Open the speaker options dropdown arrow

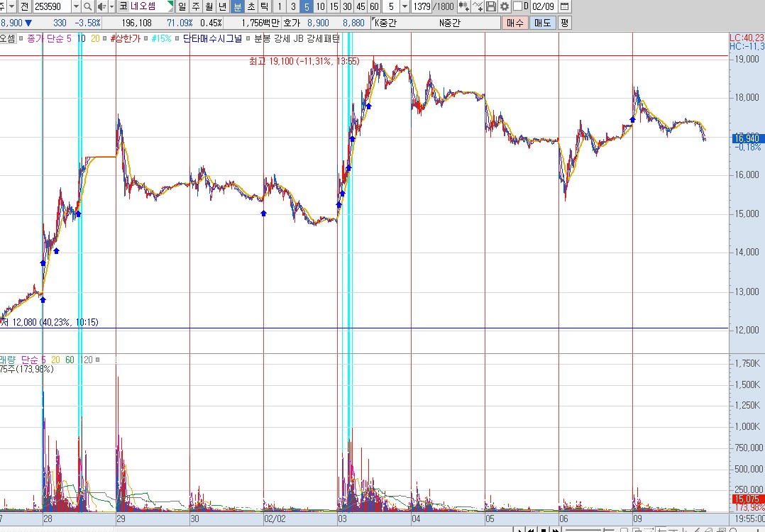(111, 6)
